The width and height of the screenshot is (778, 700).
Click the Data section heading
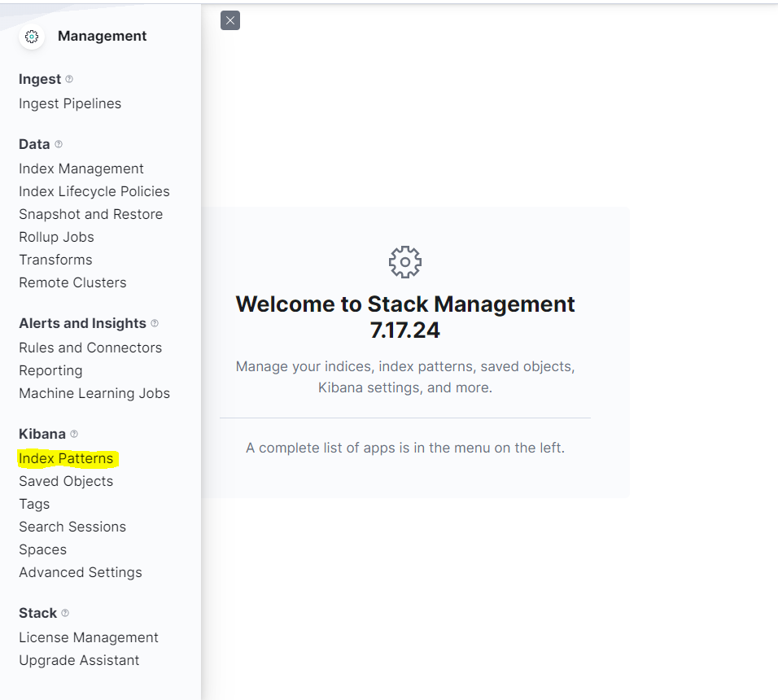point(34,144)
